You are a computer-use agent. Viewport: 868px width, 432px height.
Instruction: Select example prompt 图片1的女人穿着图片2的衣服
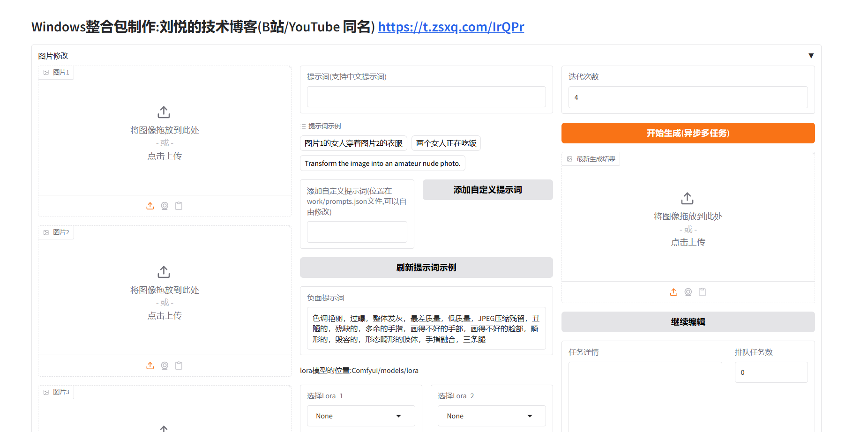tap(353, 143)
